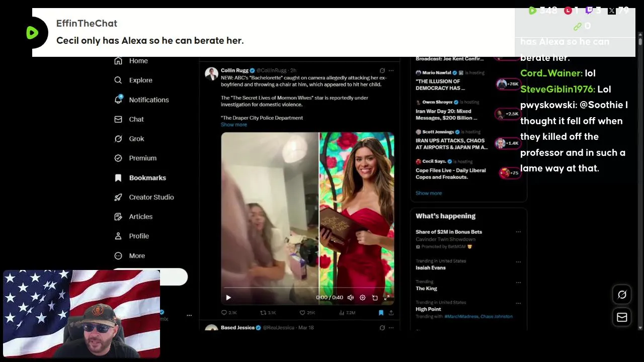Viewport: 644px width, 362px height.
Task: Toggle bookmark on Collin Rugg post
Action: point(381,313)
